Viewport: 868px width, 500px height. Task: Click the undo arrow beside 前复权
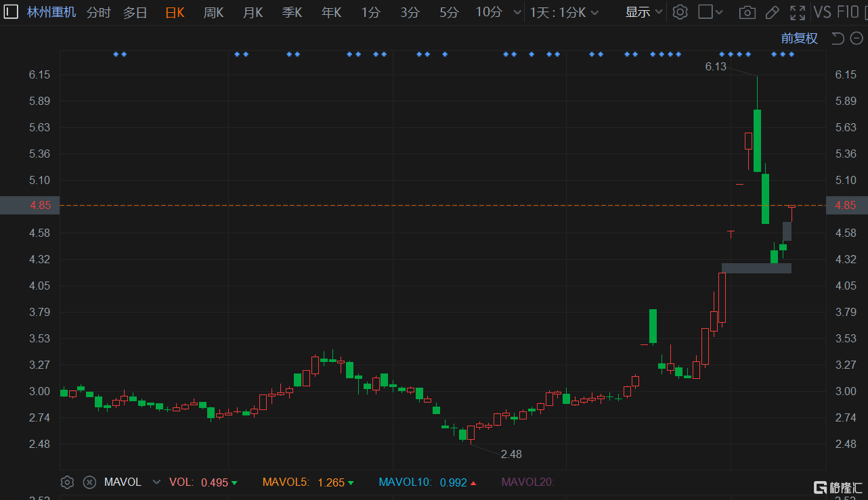(838, 39)
